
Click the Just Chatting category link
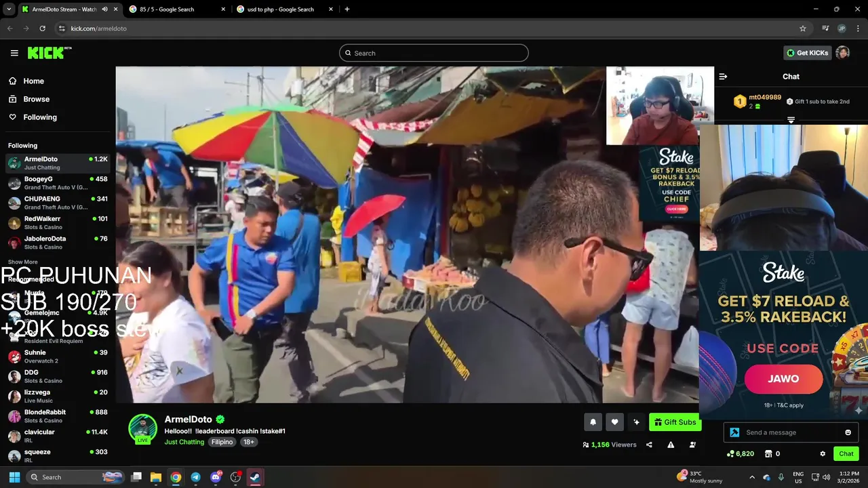[184, 442]
